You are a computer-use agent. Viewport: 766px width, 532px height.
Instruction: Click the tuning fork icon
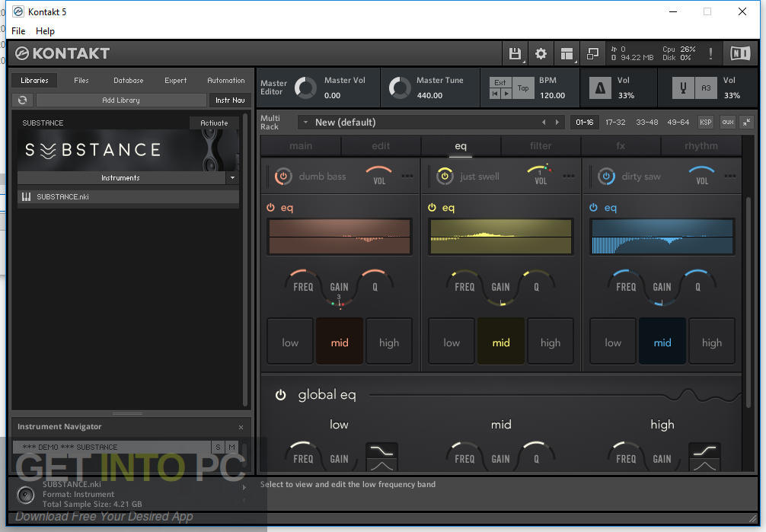(x=683, y=88)
